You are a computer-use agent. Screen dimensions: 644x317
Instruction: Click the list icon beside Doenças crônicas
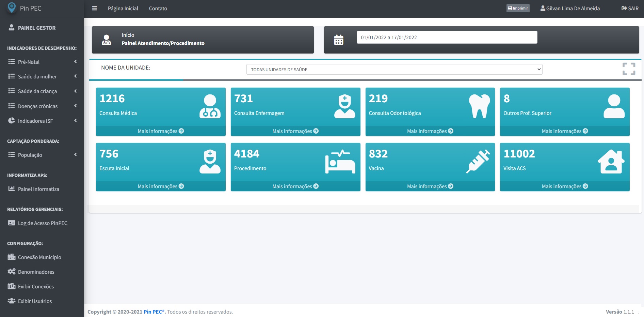(12, 106)
